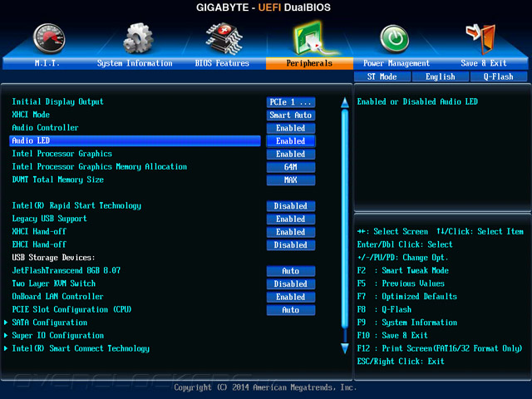Toggle Legacy USB Support Enabled value

click(x=291, y=219)
